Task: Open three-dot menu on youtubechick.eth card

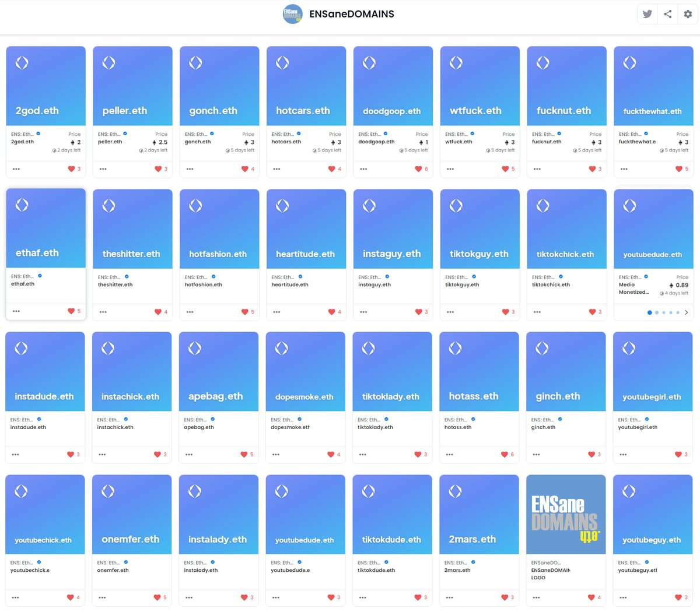Action: [16, 597]
